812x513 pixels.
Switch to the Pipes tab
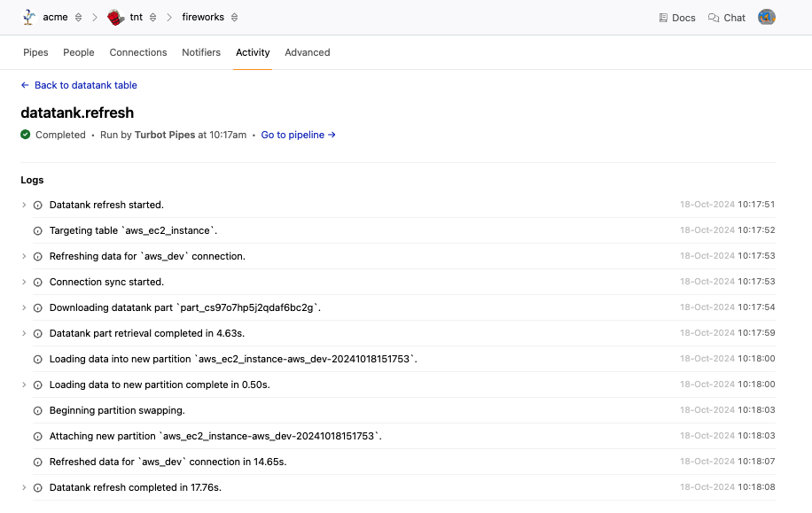pos(35,52)
